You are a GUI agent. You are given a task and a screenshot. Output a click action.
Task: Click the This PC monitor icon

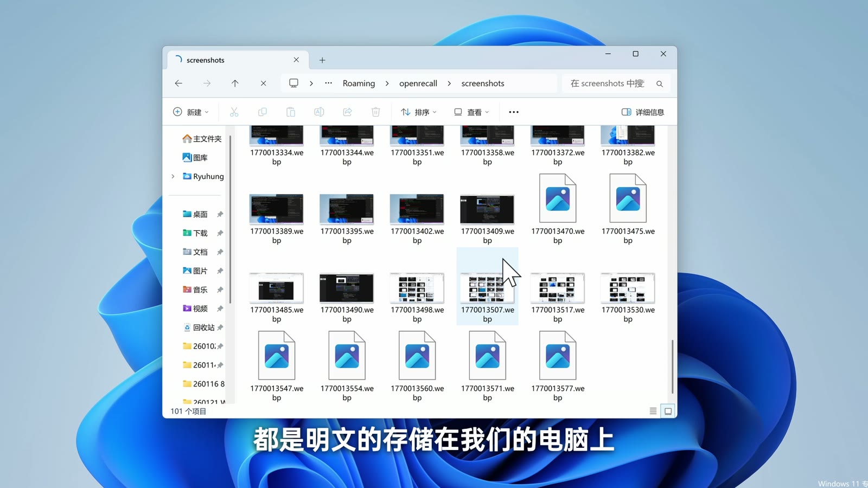293,83
